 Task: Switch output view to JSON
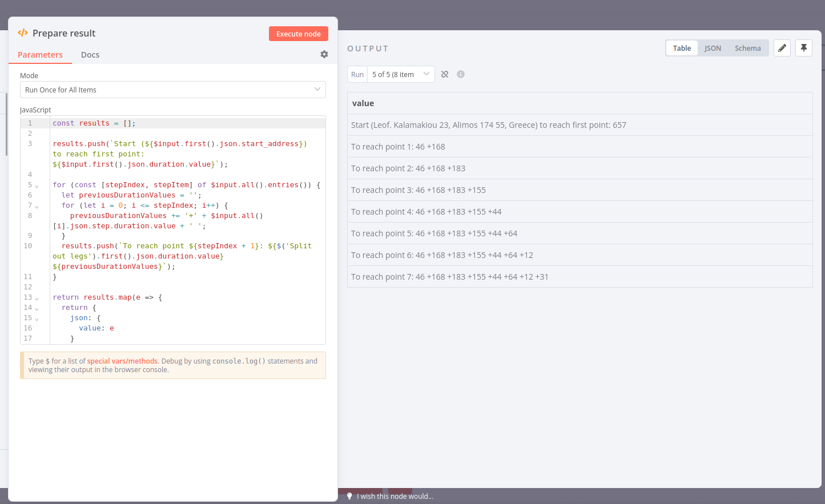(713, 48)
